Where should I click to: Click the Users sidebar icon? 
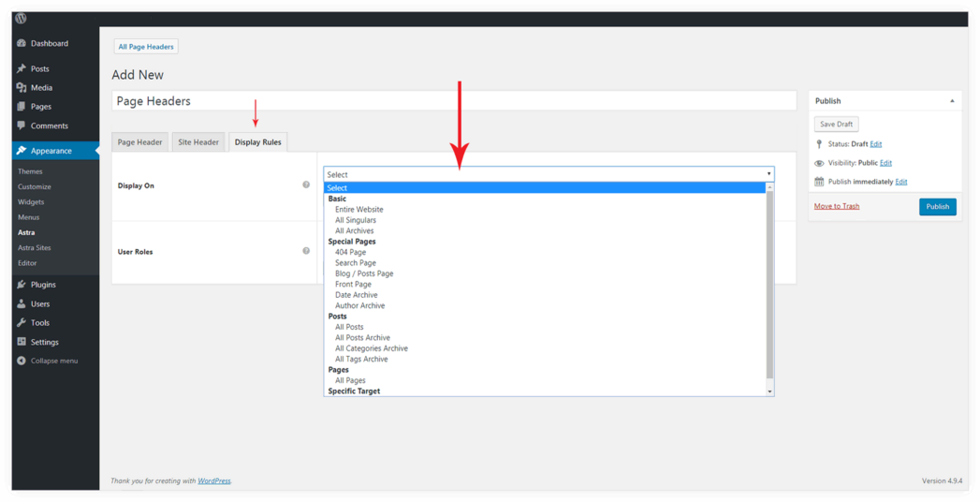point(22,303)
